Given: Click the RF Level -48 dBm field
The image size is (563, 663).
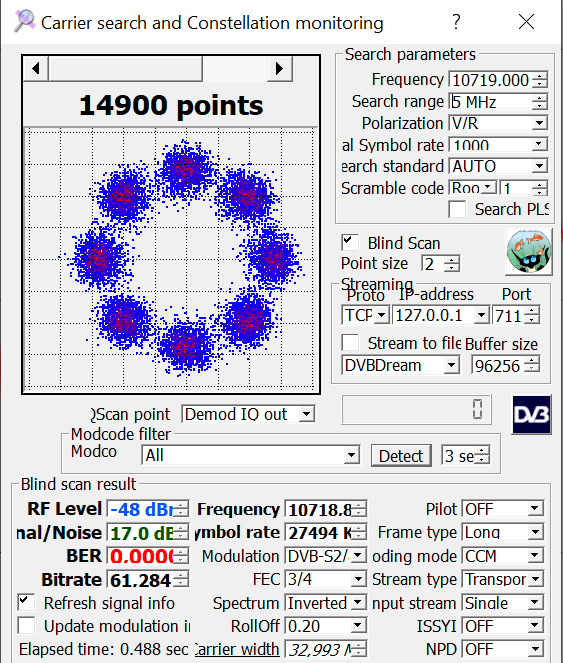Looking at the screenshot, I should (x=148, y=509).
